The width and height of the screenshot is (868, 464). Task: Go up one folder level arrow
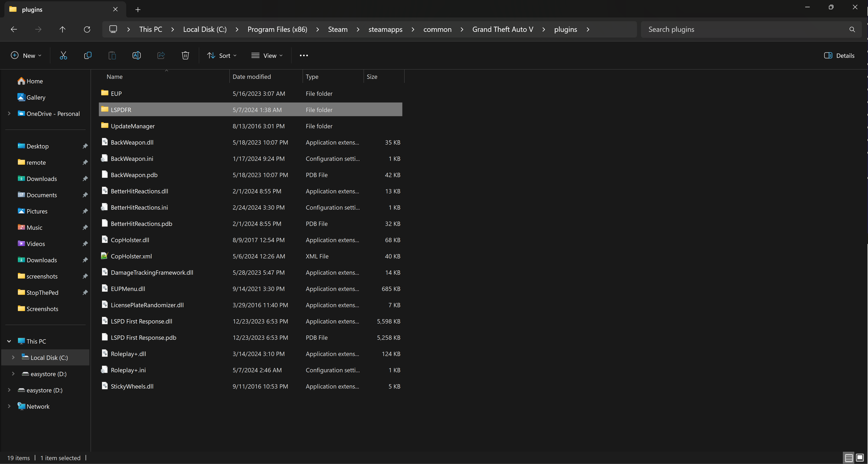click(x=62, y=29)
